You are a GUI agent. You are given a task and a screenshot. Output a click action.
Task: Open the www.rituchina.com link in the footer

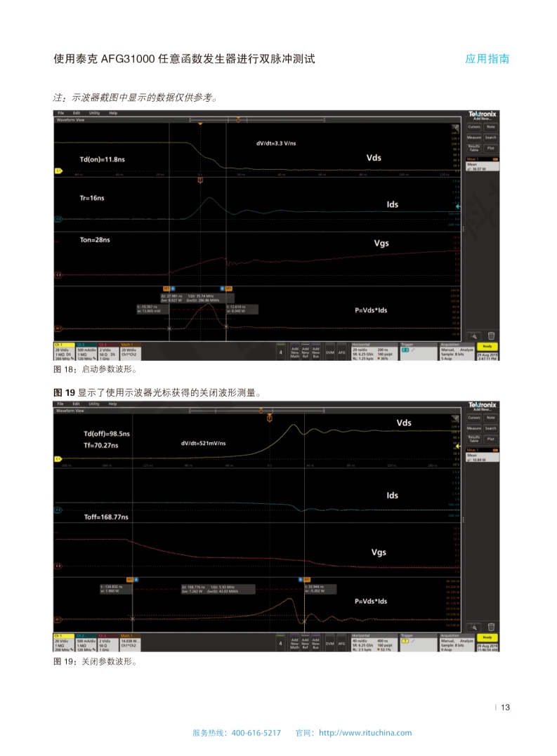[365, 733]
